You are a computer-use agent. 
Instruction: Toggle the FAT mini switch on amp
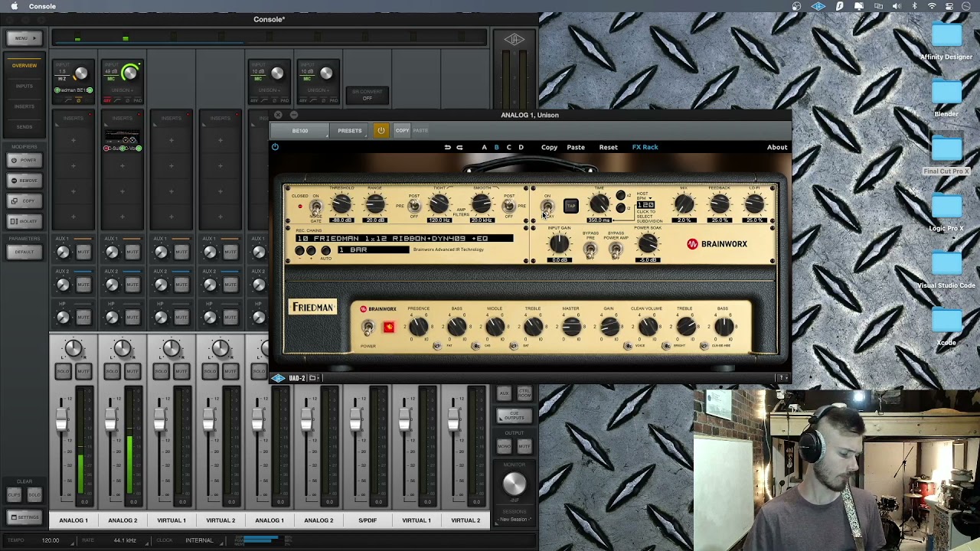(x=437, y=346)
